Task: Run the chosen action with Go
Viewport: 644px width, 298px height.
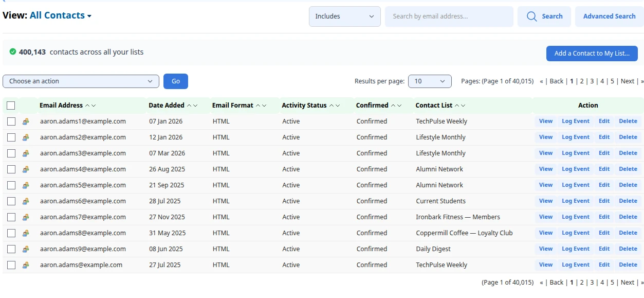Action: tap(176, 81)
